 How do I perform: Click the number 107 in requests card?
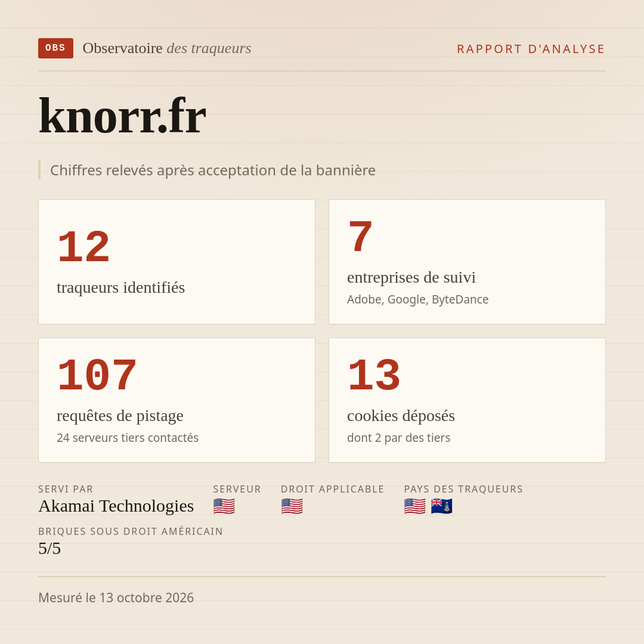click(x=97, y=375)
